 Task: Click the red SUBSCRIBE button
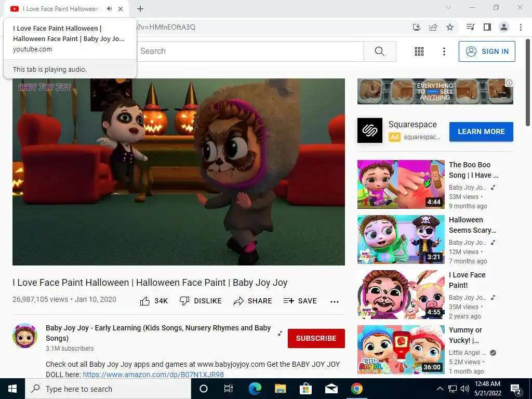pos(316,338)
